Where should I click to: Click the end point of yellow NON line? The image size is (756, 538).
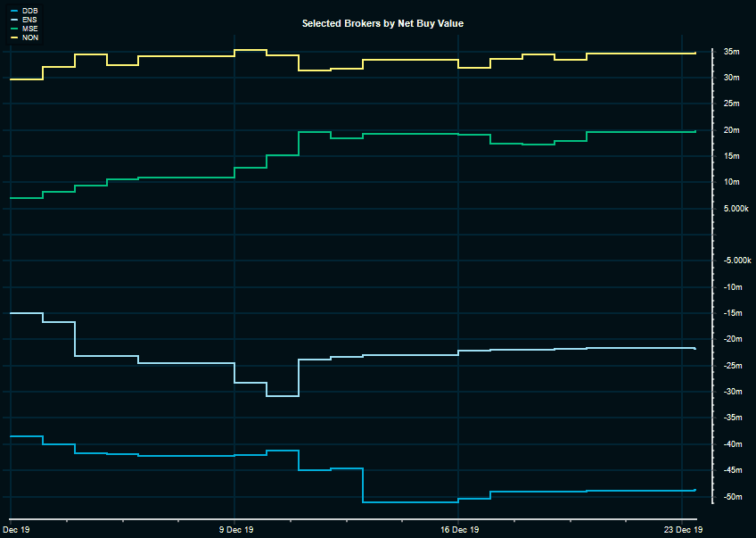pyautogui.click(x=694, y=54)
